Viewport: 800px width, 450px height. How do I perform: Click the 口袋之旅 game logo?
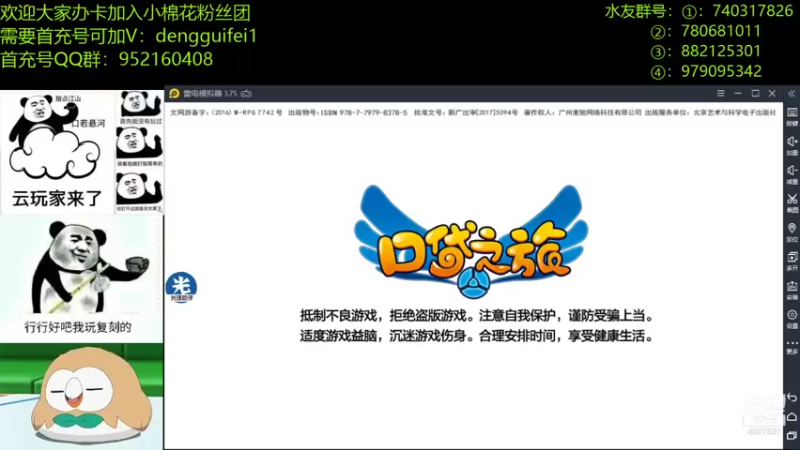[x=472, y=242]
